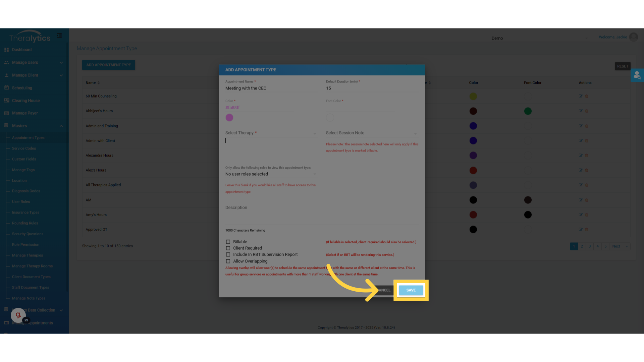Check the Billable checkbox
The height and width of the screenshot is (362, 644).
point(228,242)
